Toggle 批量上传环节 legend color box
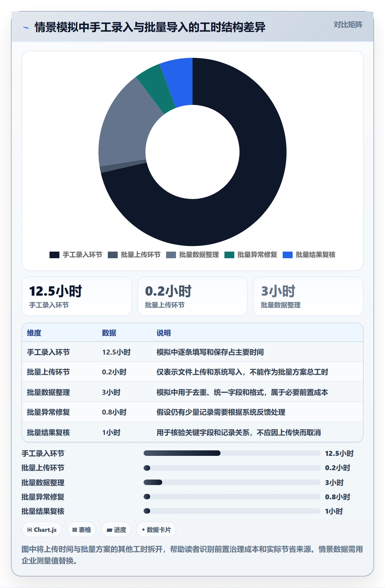 [x=112, y=255]
